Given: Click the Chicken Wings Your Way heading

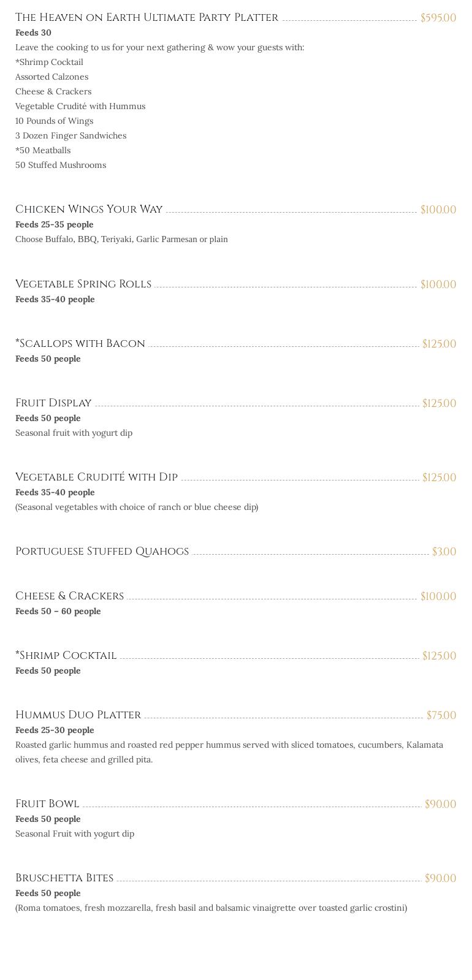Looking at the screenshot, I should [89, 210].
